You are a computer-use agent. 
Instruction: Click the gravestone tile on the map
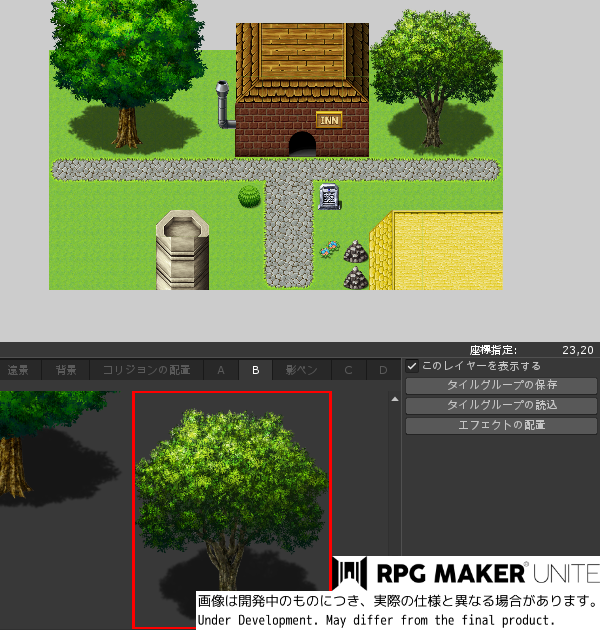(x=330, y=197)
